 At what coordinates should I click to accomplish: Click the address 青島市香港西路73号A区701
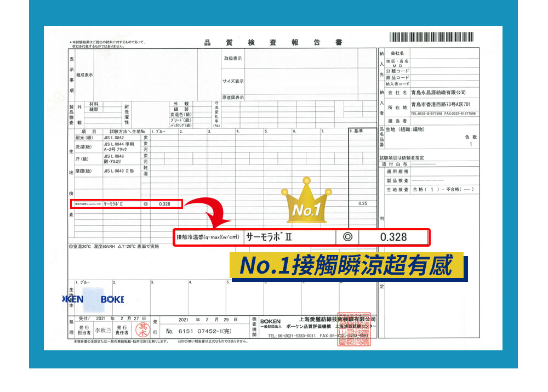[x=441, y=104]
